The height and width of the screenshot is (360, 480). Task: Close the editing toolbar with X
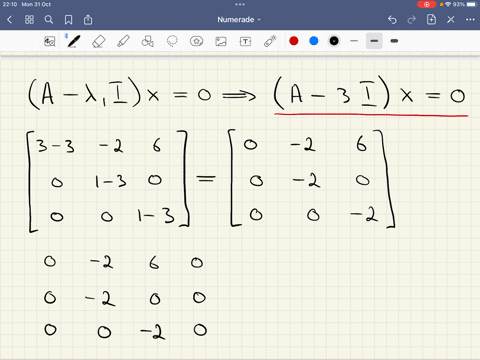(x=451, y=20)
